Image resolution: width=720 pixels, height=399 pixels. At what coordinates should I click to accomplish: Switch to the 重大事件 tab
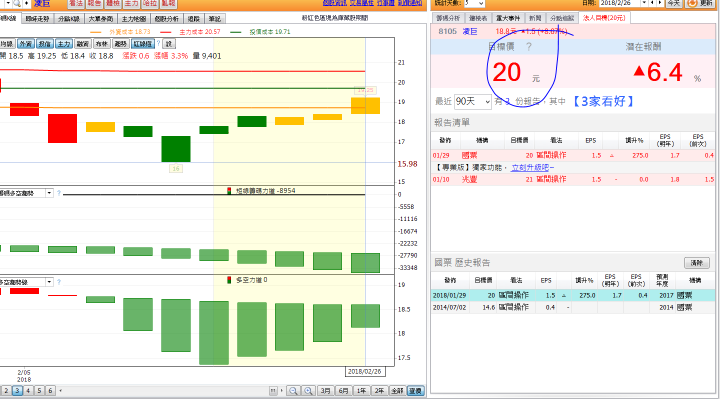coord(508,18)
